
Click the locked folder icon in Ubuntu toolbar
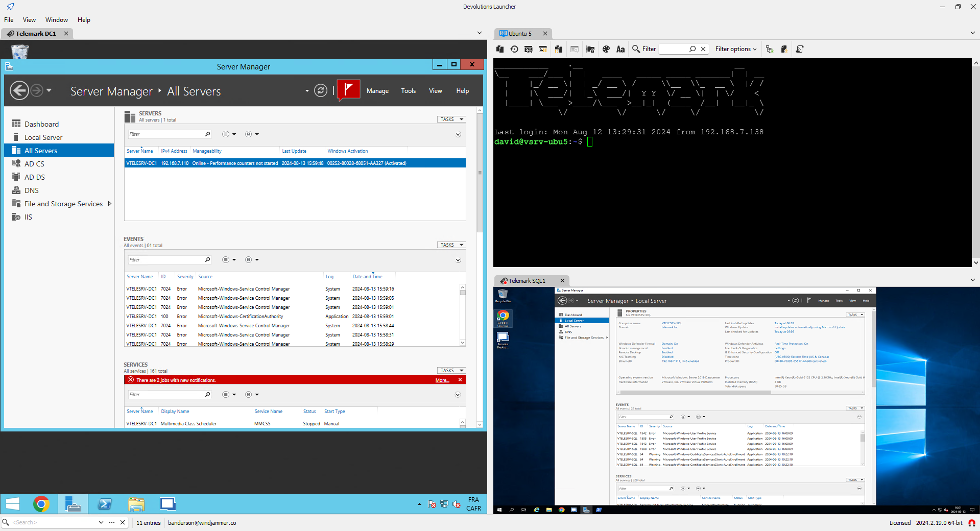click(x=590, y=49)
